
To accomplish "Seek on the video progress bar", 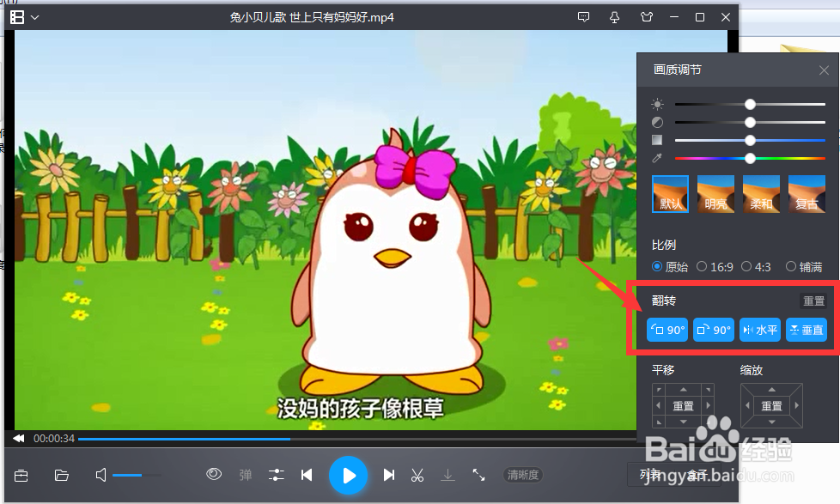I will [x=357, y=439].
